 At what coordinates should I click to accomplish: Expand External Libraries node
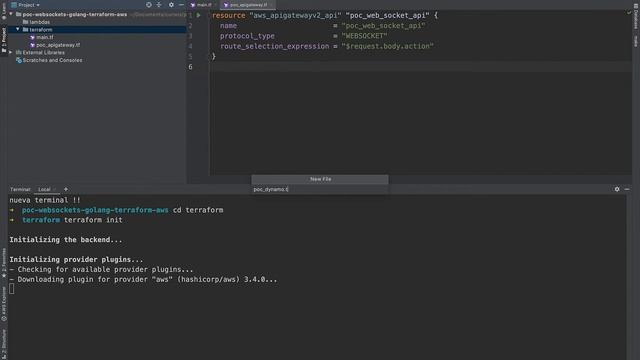pyautogui.click(x=11, y=52)
